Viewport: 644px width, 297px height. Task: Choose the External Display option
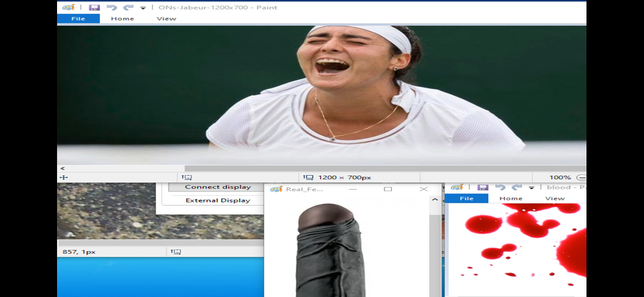(217, 201)
